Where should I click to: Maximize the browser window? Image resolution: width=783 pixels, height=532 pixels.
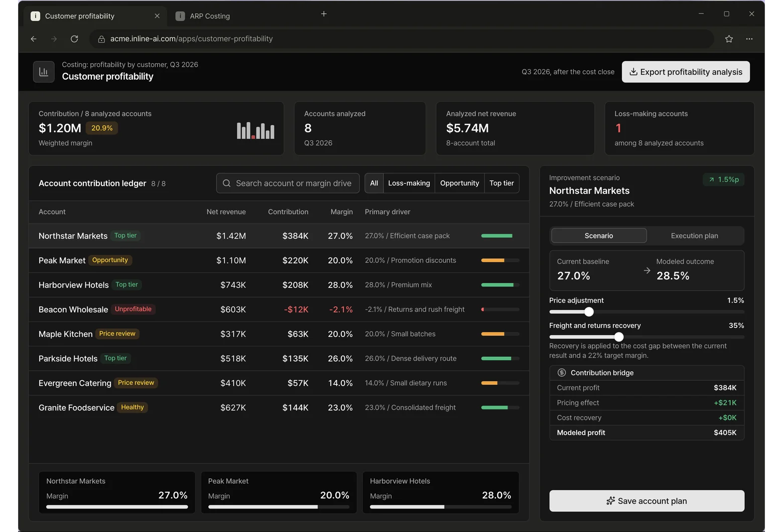(x=726, y=14)
